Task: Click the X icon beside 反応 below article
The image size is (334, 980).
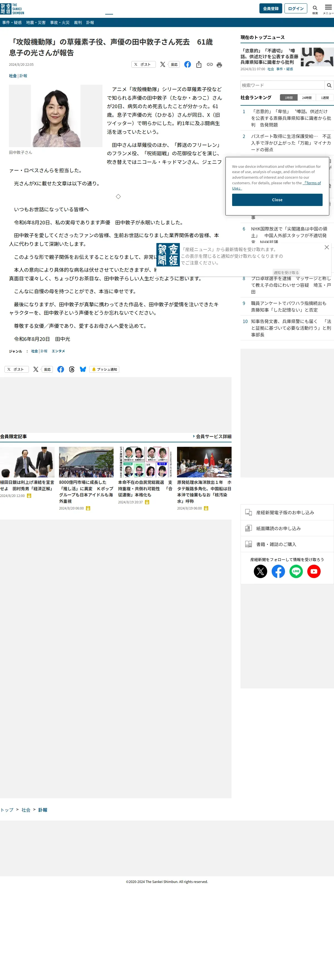Action: click(x=36, y=369)
